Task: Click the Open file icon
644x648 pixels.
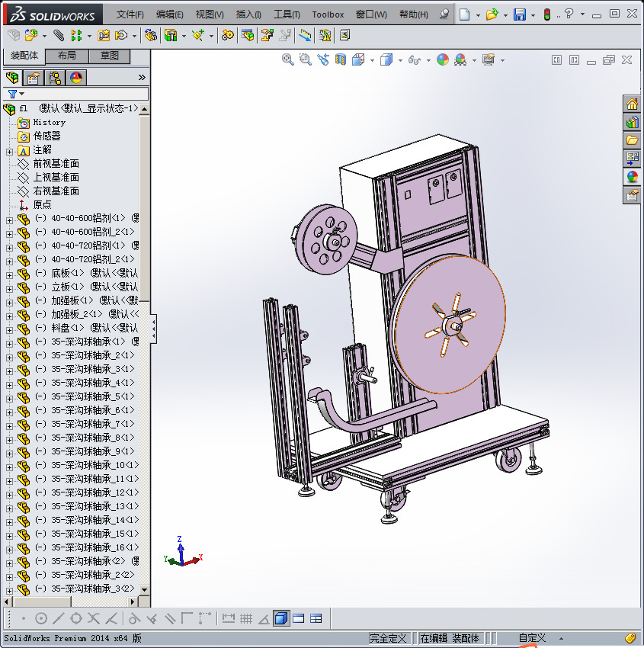Action: click(492, 15)
